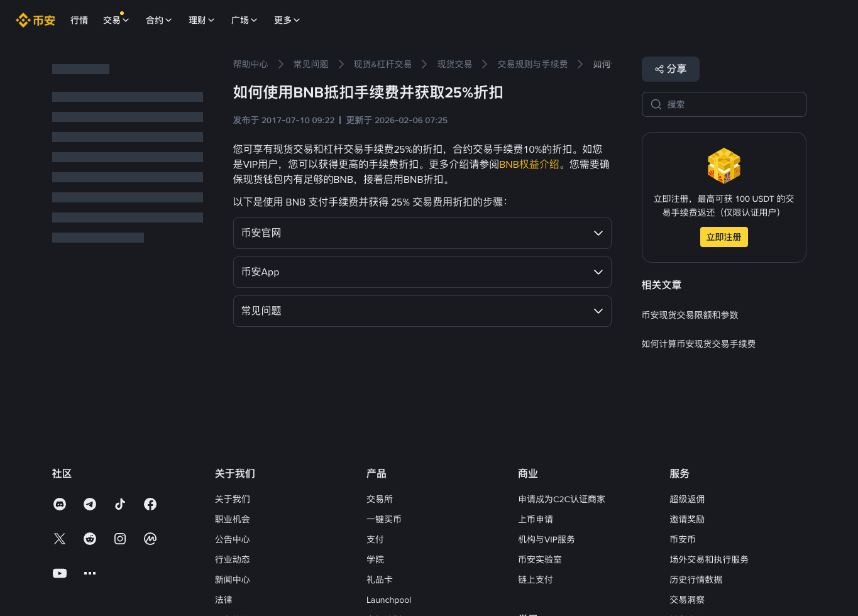Open footer link Launchpool
Image resolution: width=858 pixels, height=616 pixels.
(389, 600)
